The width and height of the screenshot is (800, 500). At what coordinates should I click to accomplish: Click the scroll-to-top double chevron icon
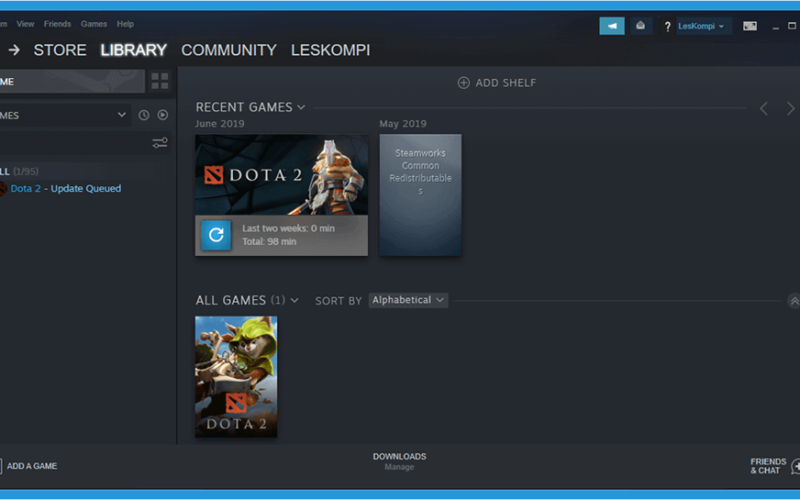pos(794,301)
